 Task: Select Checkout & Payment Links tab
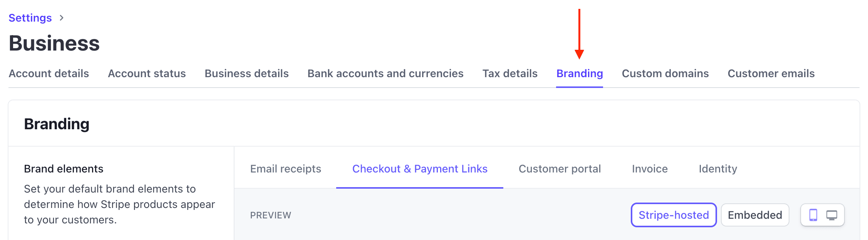click(420, 169)
